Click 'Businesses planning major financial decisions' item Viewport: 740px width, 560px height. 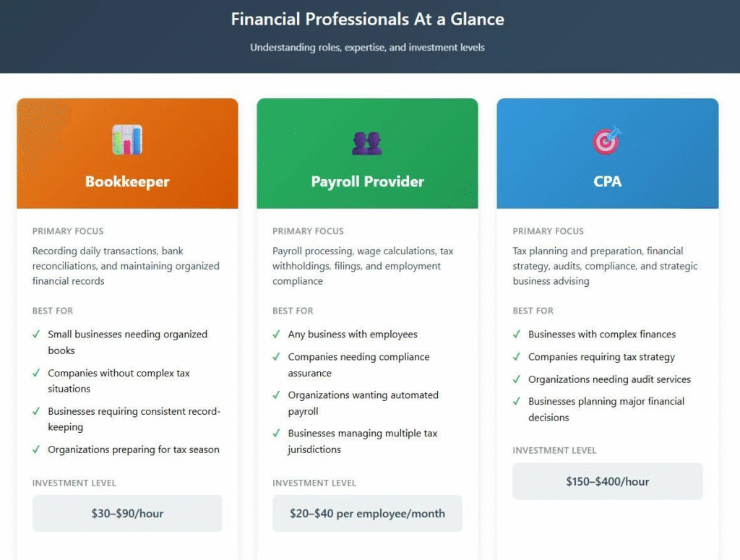pyautogui.click(x=606, y=409)
